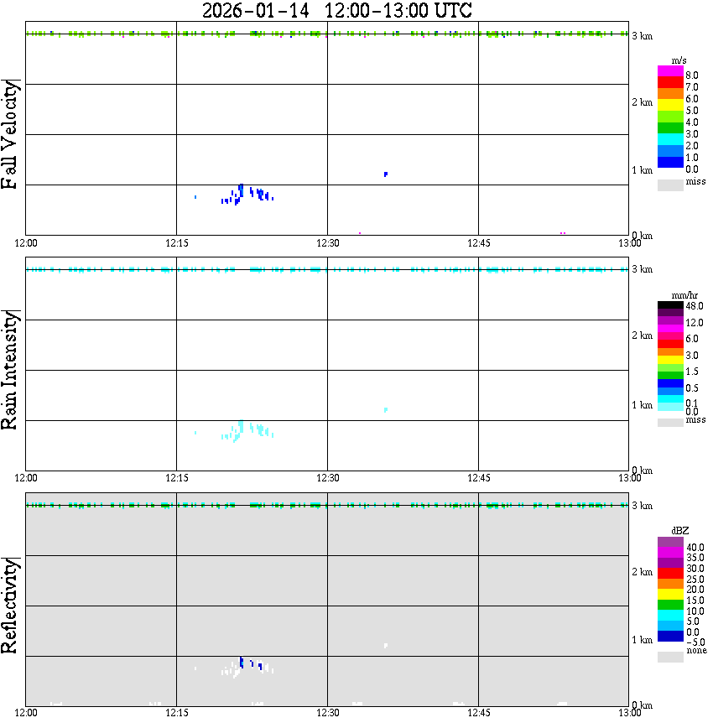Click the chart title date 2026-01-14
Image resolution: width=713 pixels, height=728 pixels.
click(x=256, y=10)
